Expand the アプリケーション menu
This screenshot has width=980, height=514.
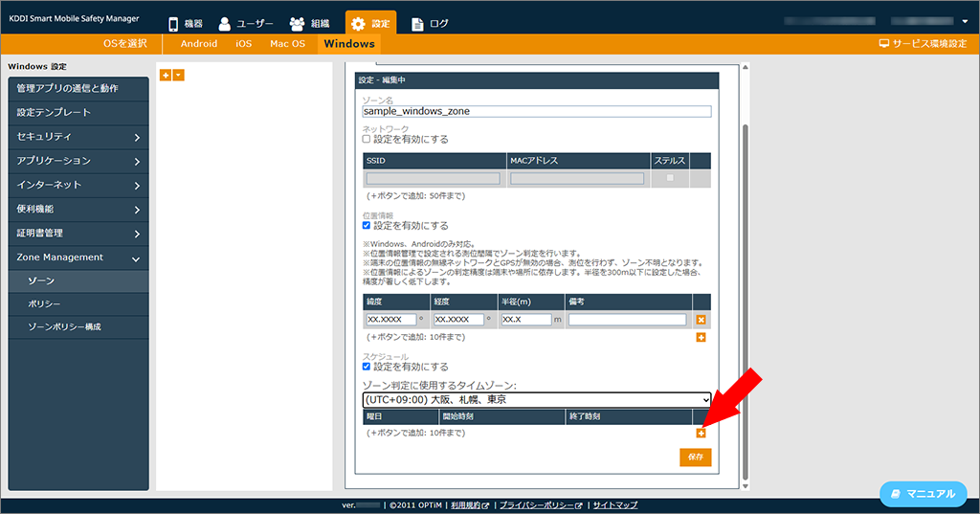78,162
